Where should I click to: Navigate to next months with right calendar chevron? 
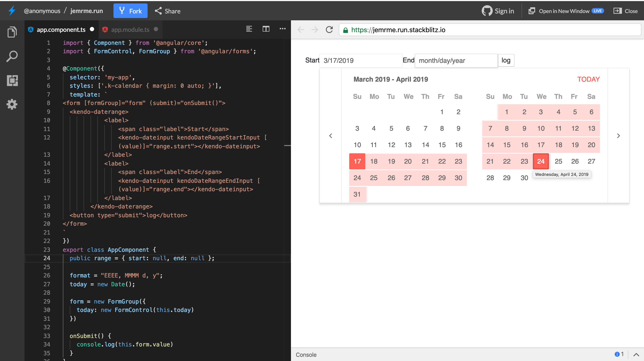click(x=619, y=135)
